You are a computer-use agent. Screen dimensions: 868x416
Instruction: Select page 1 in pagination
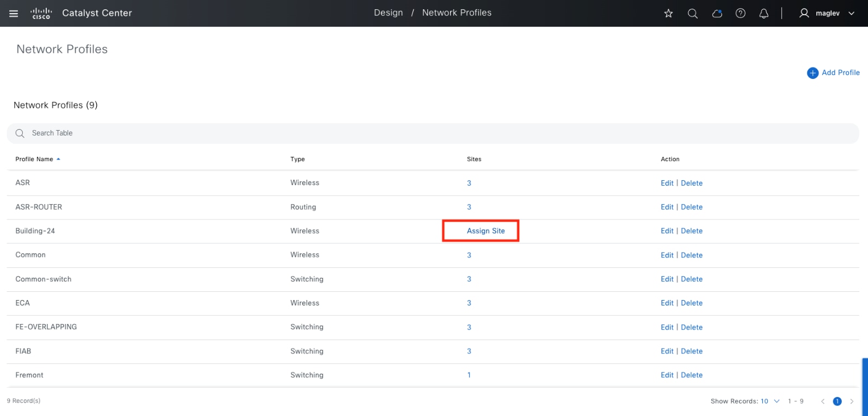[837, 401]
